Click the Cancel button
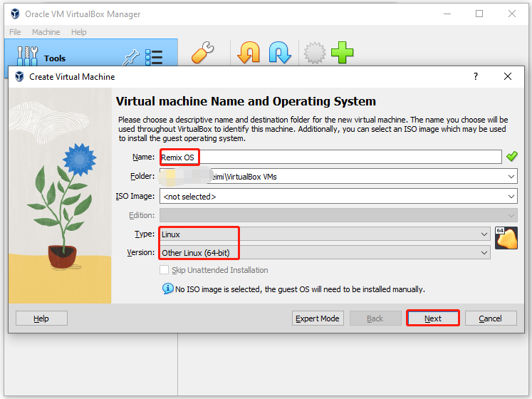 pyautogui.click(x=490, y=318)
